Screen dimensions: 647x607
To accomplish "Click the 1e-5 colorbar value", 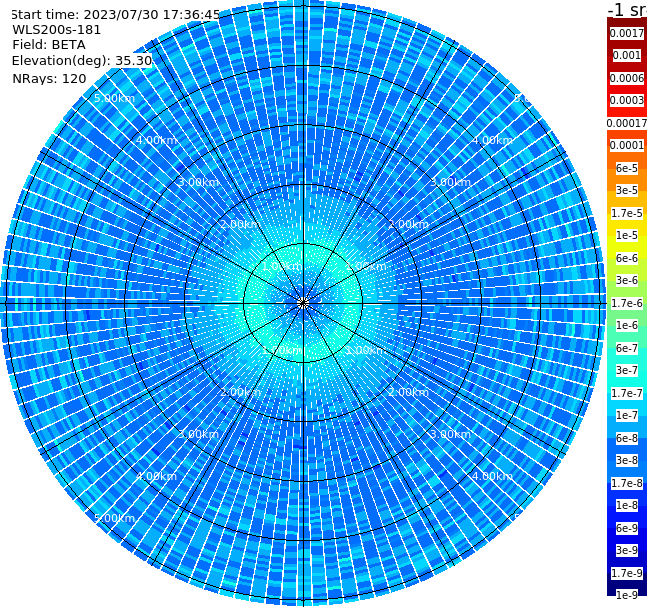I will (x=627, y=235).
